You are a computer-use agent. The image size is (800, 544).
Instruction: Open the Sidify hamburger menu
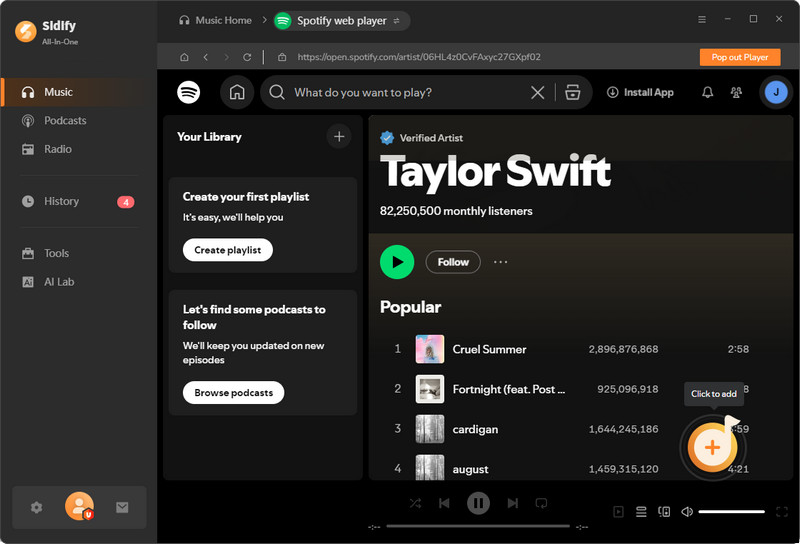point(702,19)
